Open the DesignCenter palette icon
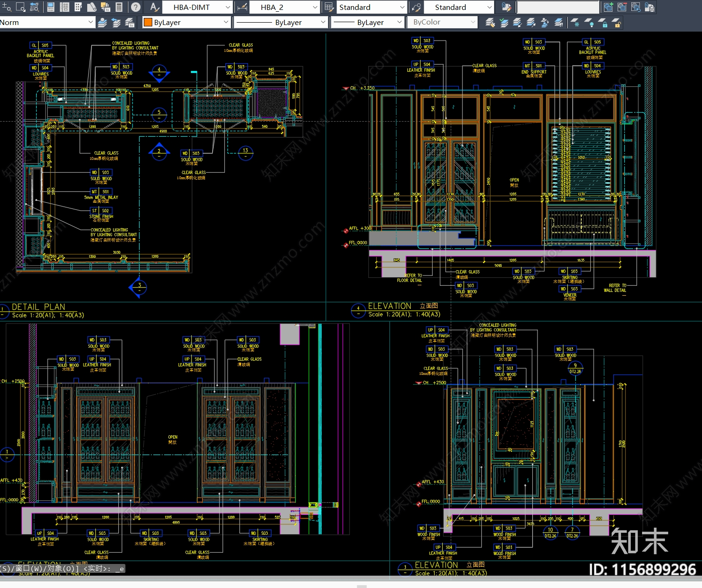This screenshot has height=588, width=702. point(65,7)
